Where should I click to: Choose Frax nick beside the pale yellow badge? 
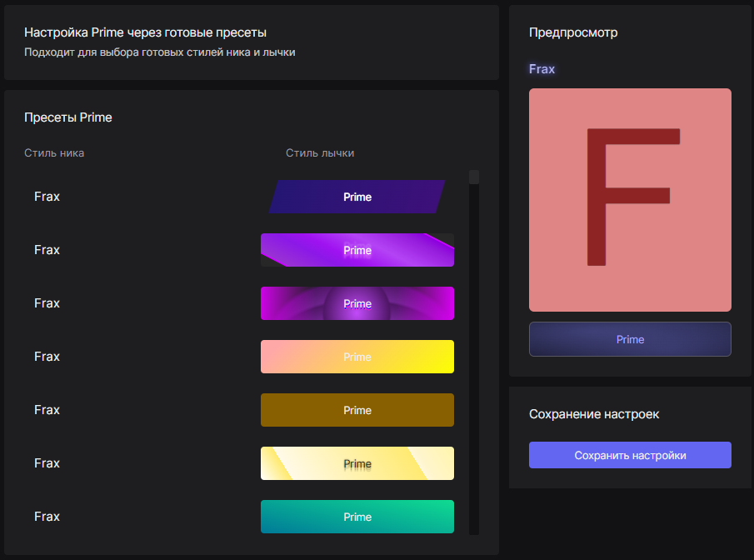pos(47,463)
